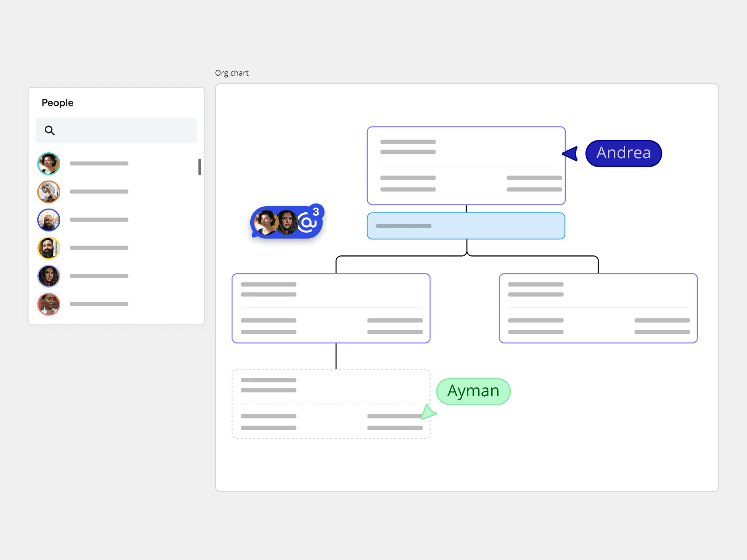The width and height of the screenshot is (747, 560).
Task: Select the first avatar with teal ring
Action: tap(49, 164)
